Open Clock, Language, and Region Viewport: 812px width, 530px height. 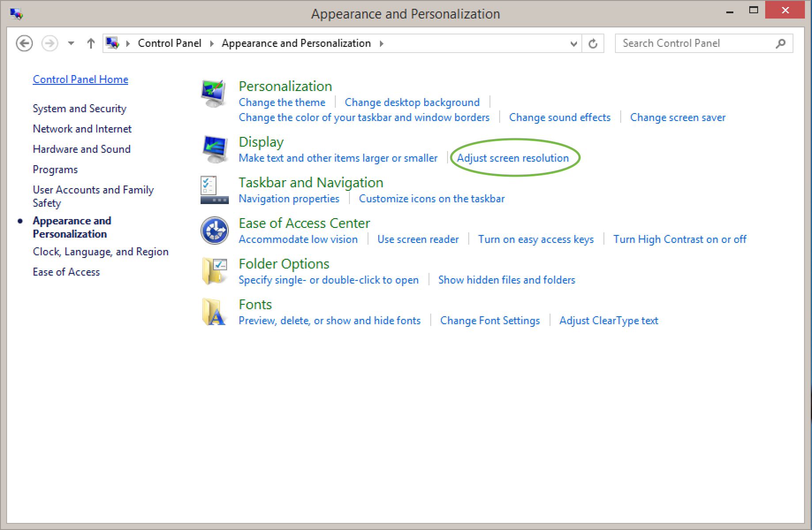tap(101, 252)
